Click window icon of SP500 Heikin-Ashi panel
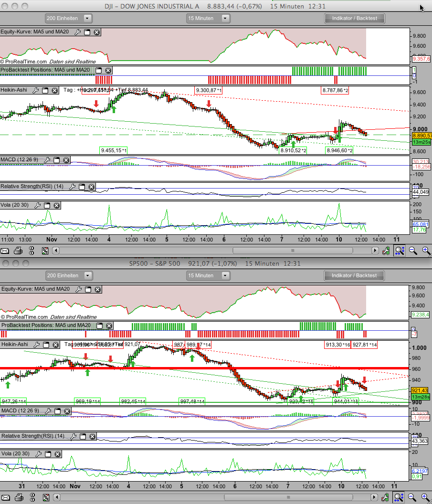The width and height of the screenshot is (432, 504). pos(46,345)
